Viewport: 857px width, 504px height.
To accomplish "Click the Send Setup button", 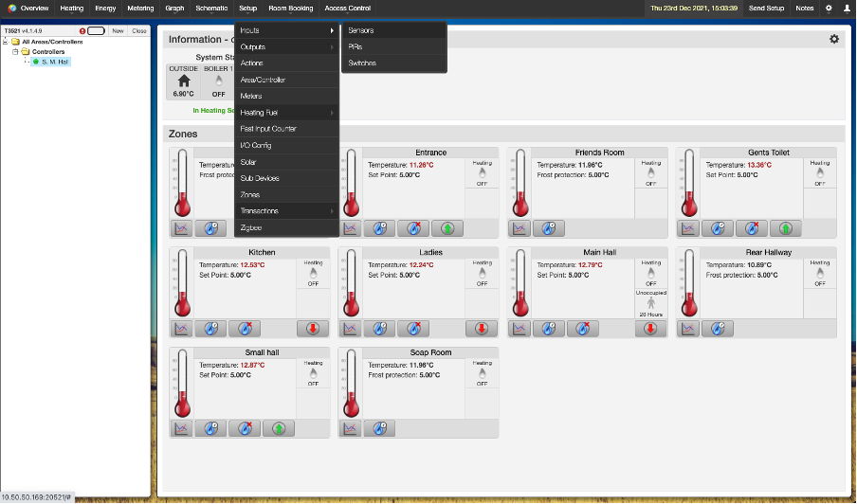I will 766,8.
